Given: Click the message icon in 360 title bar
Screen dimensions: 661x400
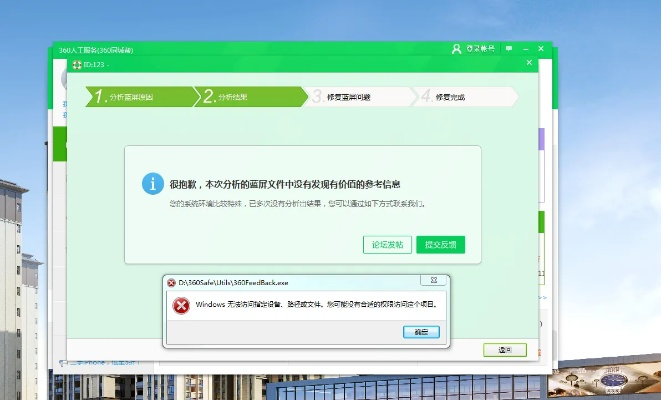Looking at the screenshot, I should point(507,48).
